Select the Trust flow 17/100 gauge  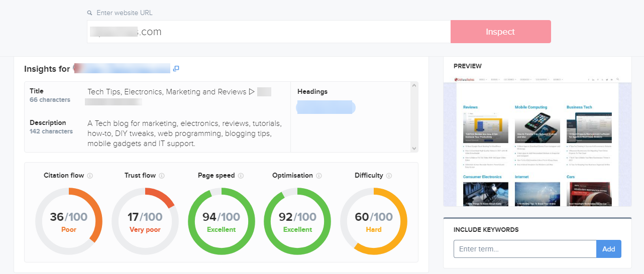point(145,221)
